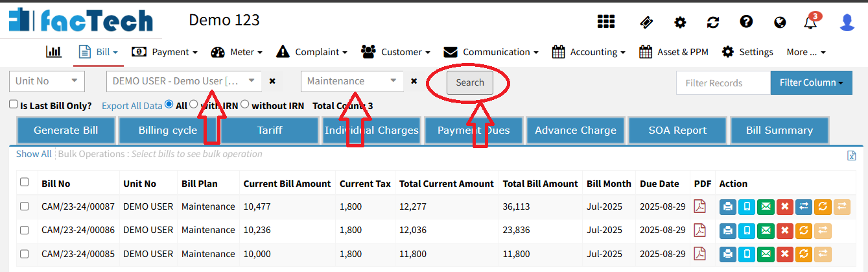The width and height of the screenshot is (868, 272).
Task: Click the Excel export icon above the table
Action: [x=851, y=155]
